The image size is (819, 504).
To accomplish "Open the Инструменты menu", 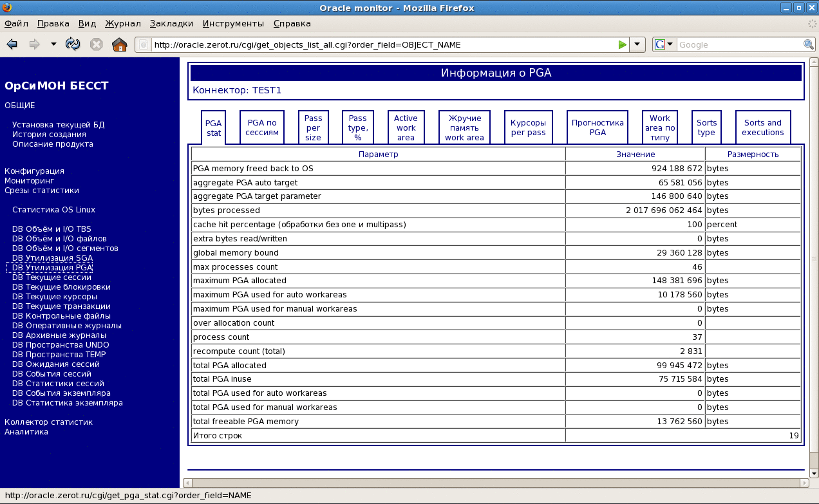I will (233, 23).
